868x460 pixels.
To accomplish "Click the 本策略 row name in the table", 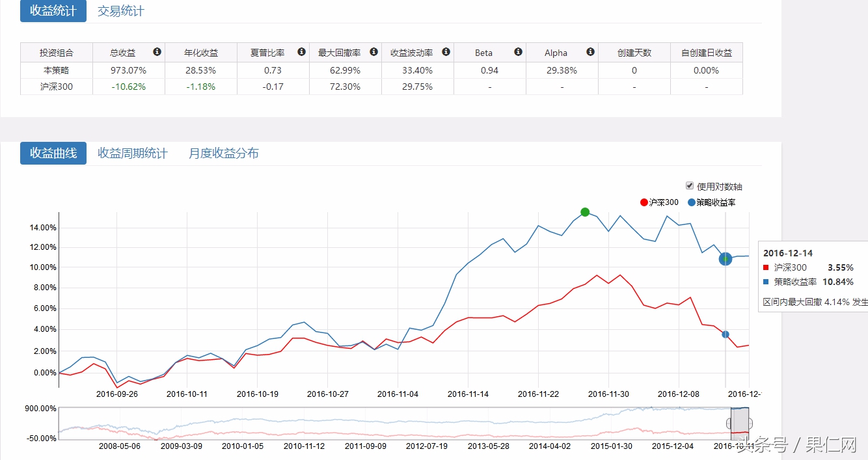I will (57, 70).
